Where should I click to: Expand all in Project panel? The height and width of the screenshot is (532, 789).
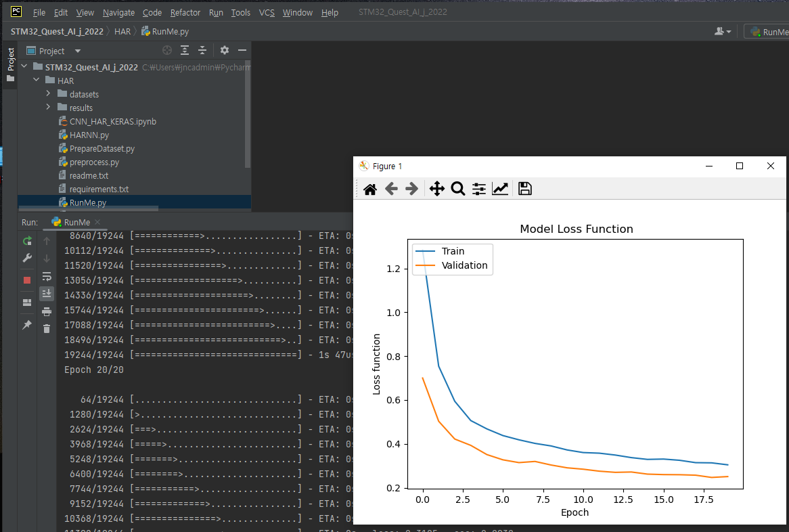pos(185,50)
